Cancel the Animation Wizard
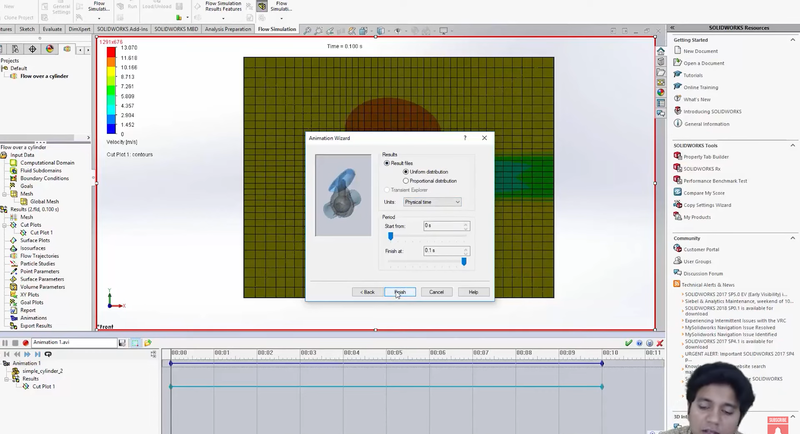This screenshot has height=434, width=800. click(436, 292)
